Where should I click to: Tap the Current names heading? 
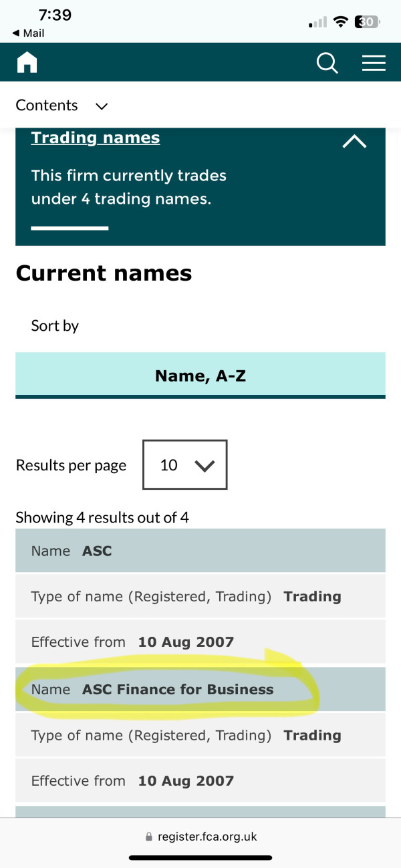click(104, 273)
